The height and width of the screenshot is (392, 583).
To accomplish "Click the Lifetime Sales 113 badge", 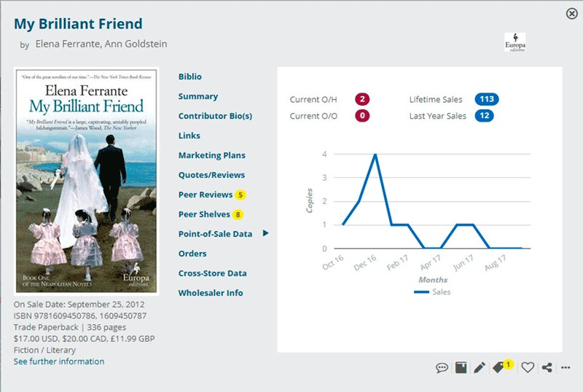I will click(486, 99).
